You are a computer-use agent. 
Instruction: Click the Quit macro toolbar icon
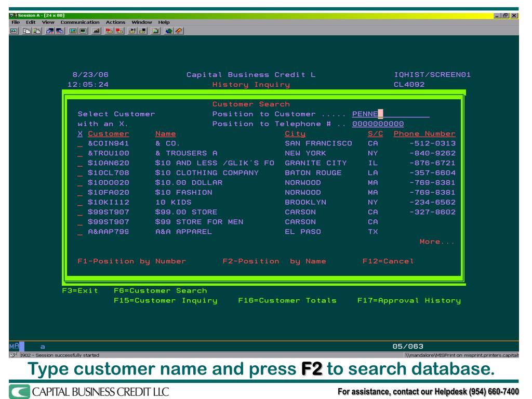click(x=142, y=31)
